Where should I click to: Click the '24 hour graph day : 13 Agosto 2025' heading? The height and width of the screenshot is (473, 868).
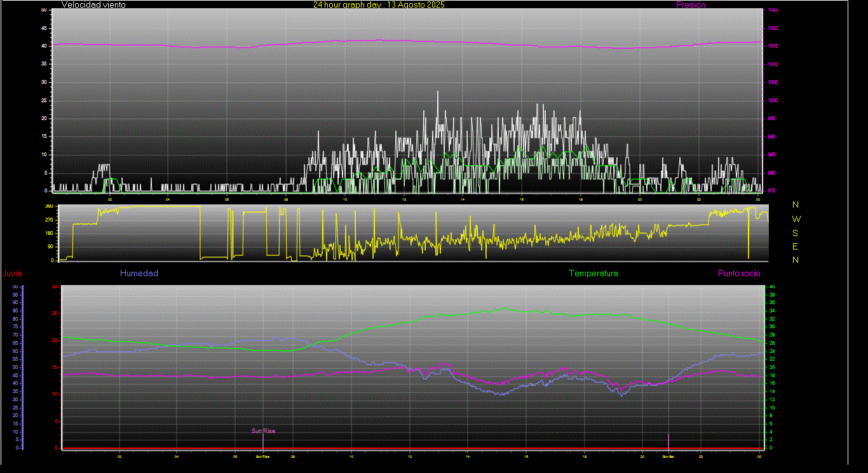click(x=379, y=4)
